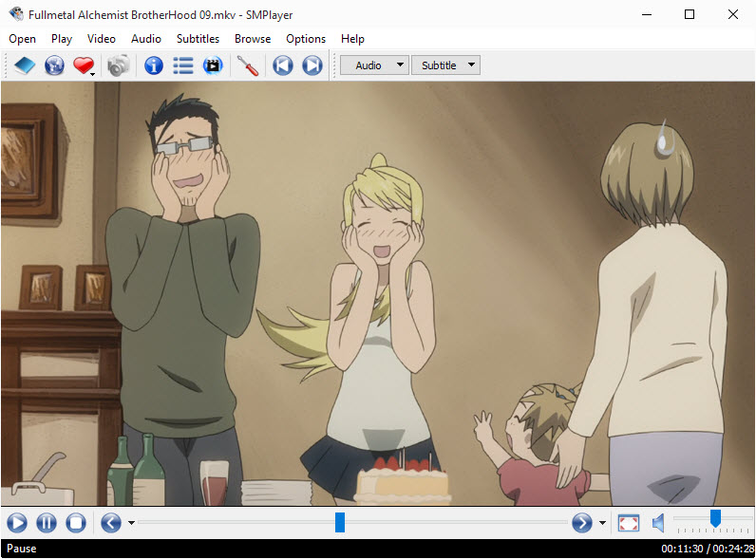Rewind using the blue back arrow
The width and height of the screenshot is (756, 559).
coord(111,523)
